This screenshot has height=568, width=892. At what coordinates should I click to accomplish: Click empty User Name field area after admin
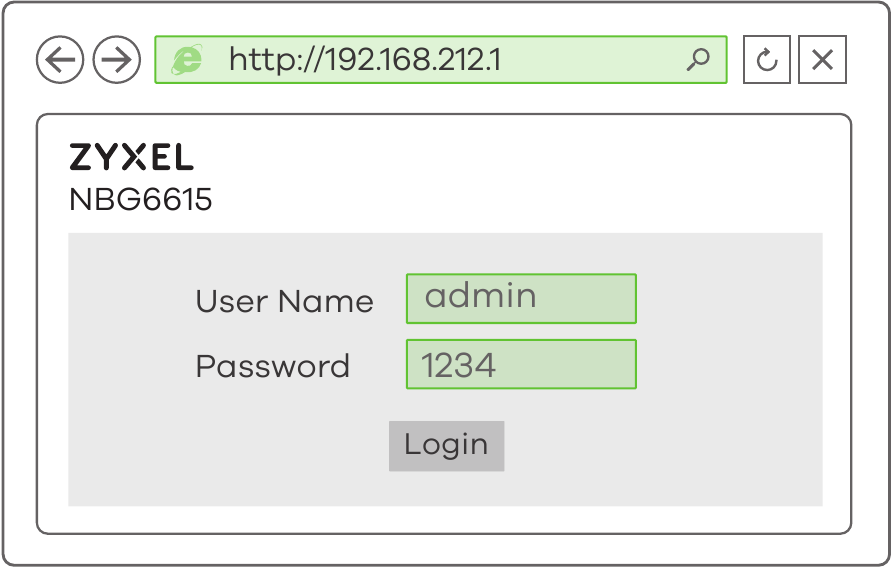[x=586, y=299]
